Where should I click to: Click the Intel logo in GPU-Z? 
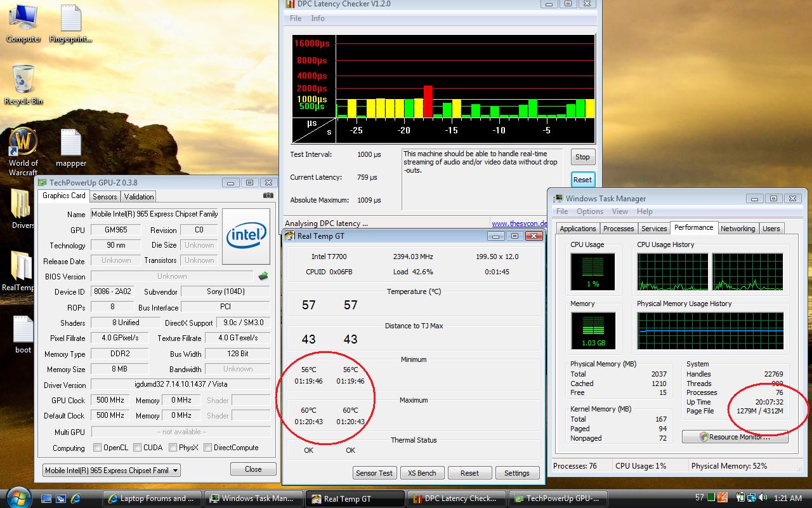(246, 236)
